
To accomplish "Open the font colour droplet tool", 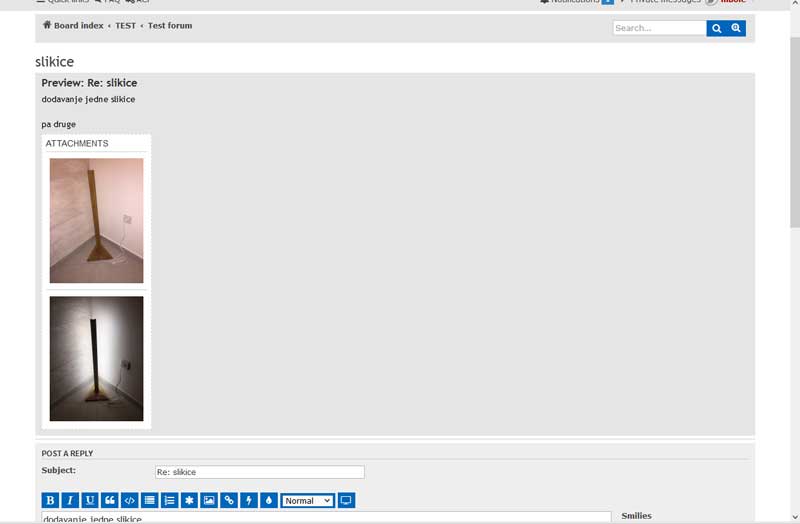I will (x=269, y=501).
